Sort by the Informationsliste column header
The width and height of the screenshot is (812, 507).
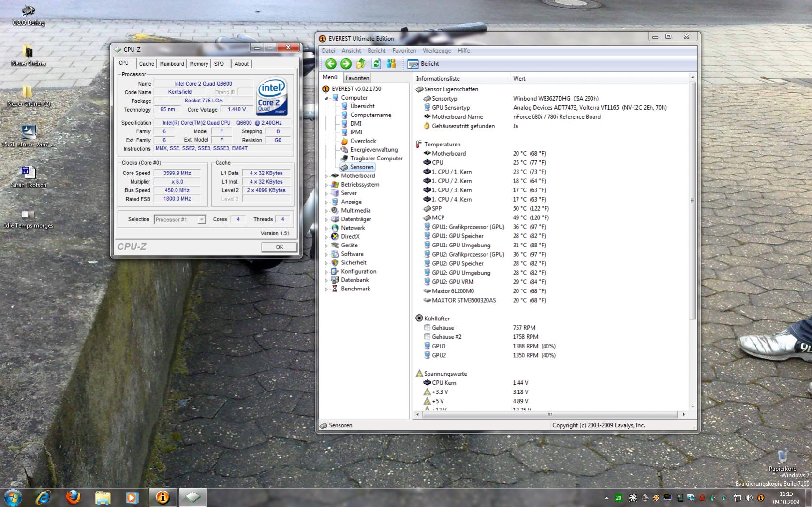point(462,79)
